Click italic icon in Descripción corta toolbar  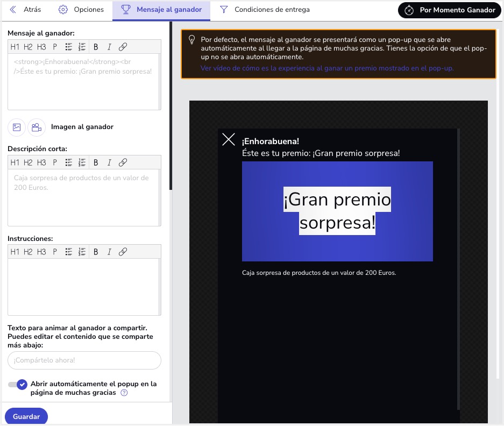(x=109, y=162)
